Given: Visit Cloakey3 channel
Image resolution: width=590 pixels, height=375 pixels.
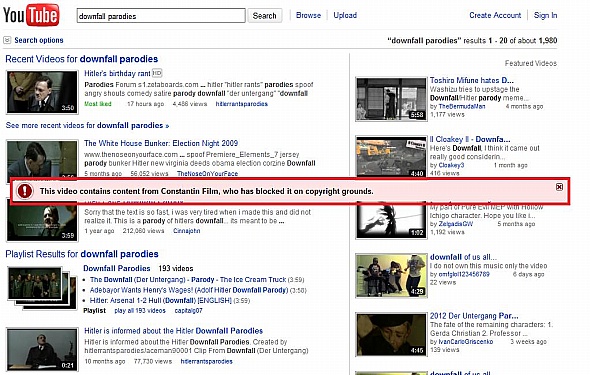Looking at the screenshot, I should pos(451,165).
